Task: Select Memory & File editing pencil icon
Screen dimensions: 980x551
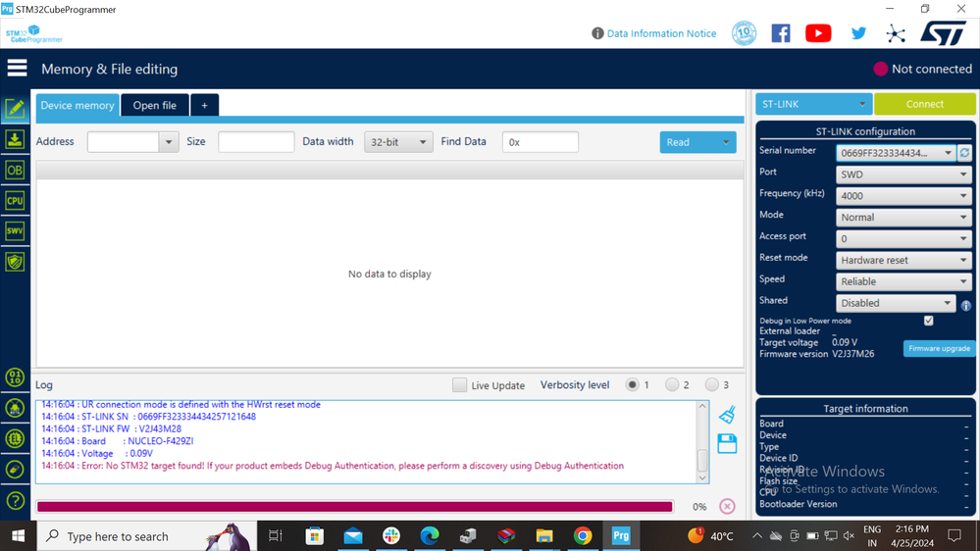Action: coord(15,109)
